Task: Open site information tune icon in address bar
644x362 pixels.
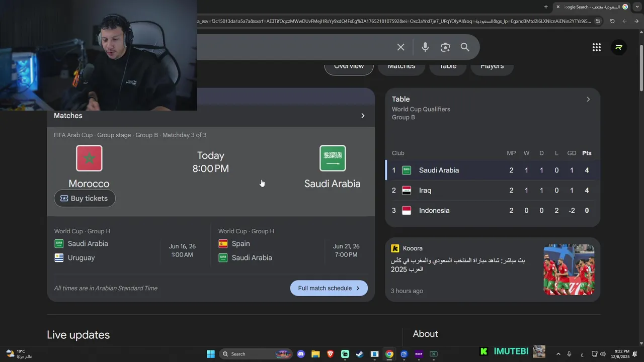Action: pos(598,21)
